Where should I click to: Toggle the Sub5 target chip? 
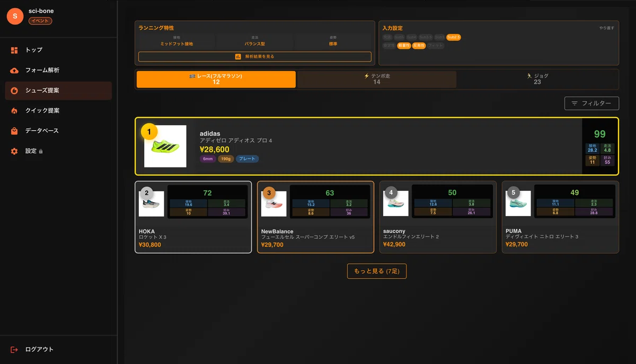(x=399, y=37)
